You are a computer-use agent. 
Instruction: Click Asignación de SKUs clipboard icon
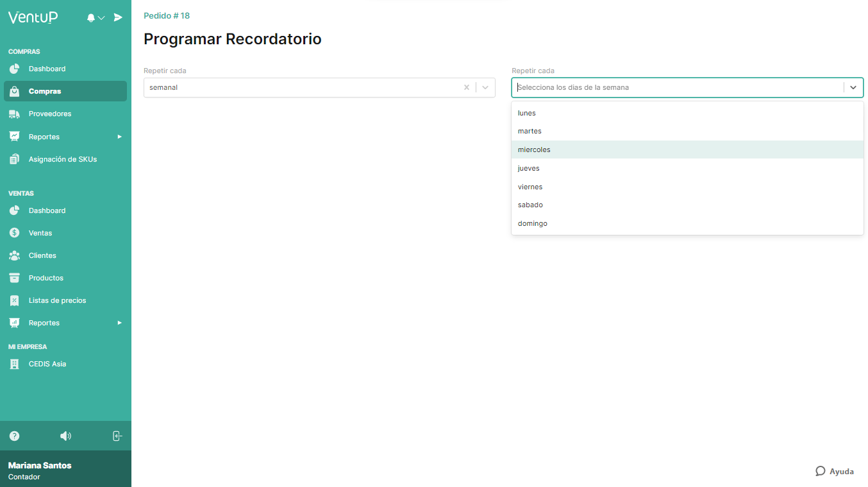pos(15,159)
